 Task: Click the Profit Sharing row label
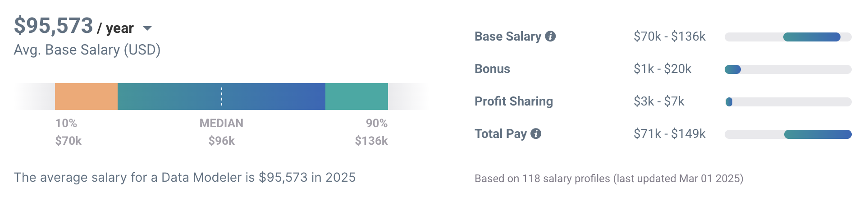pos(513,101)
